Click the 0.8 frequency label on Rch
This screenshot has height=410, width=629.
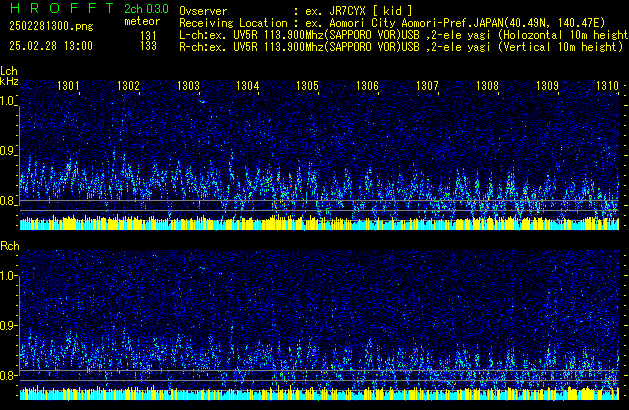7,375
